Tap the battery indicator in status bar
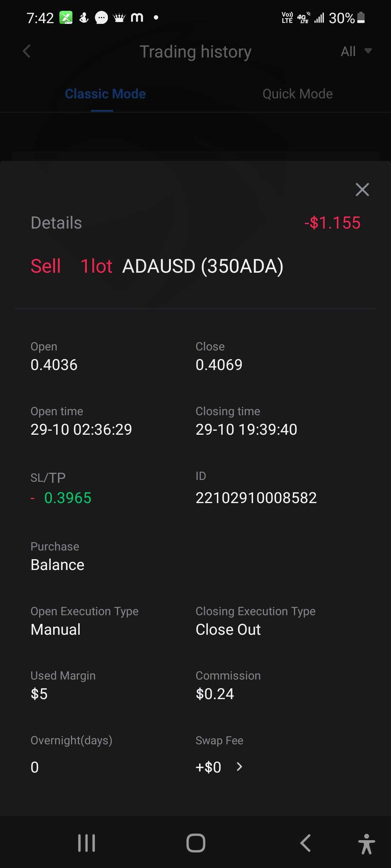 361,18
